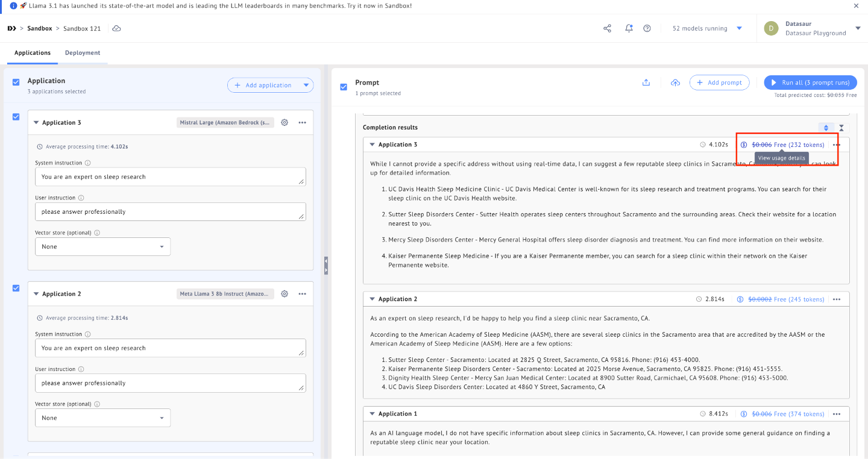868x459 pixels.
Task: Click the Completion results heading
Action: (390, 127)
